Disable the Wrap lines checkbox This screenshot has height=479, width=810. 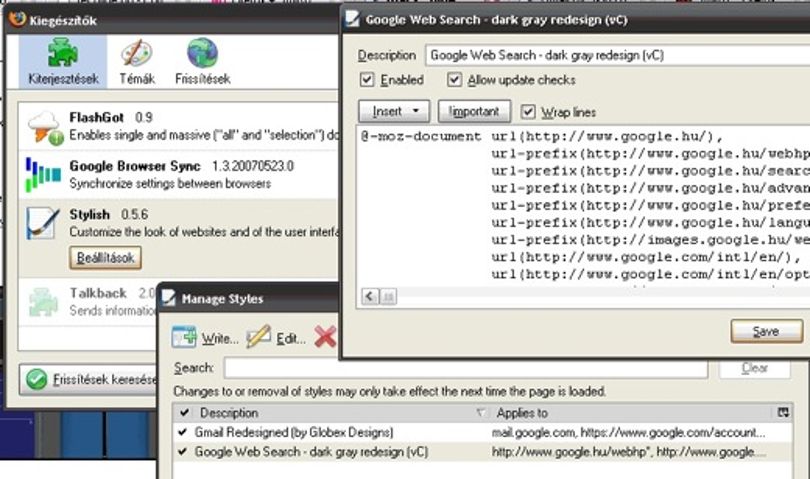pyautogui.click(x=527, y=112)
